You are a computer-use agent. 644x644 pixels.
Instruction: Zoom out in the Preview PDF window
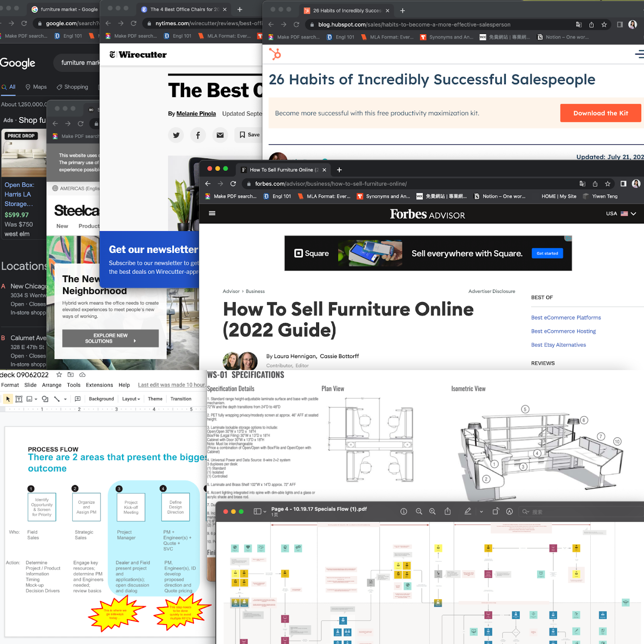[x=419, y=511]
